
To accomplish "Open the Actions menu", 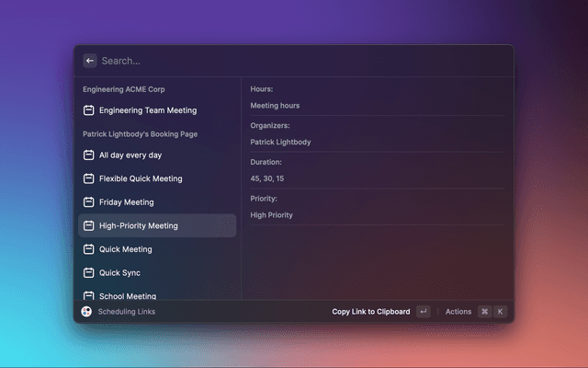I will point(458,312).
